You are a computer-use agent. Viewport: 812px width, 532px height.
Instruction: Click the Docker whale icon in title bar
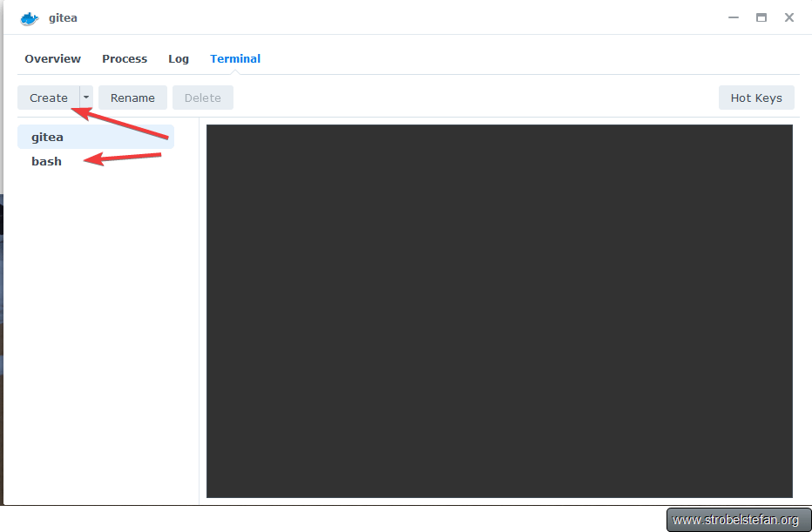pos(28,17)
